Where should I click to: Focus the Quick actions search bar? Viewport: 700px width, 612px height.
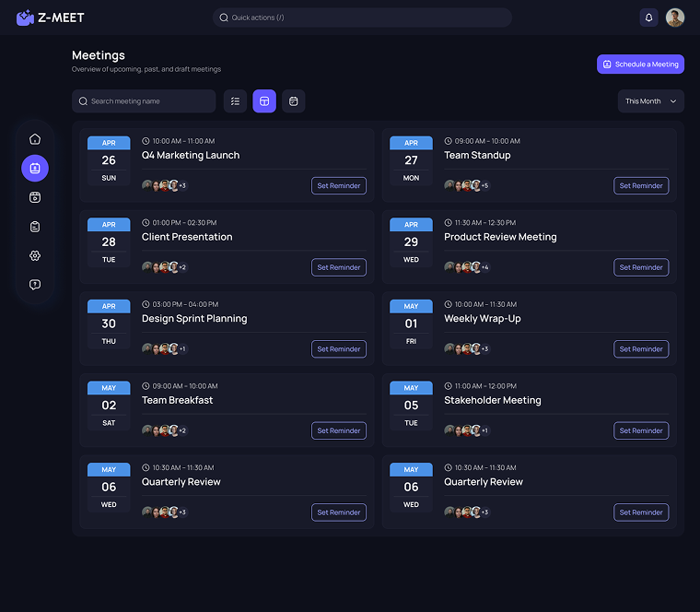pyautogui.click(x=362, y=18)
